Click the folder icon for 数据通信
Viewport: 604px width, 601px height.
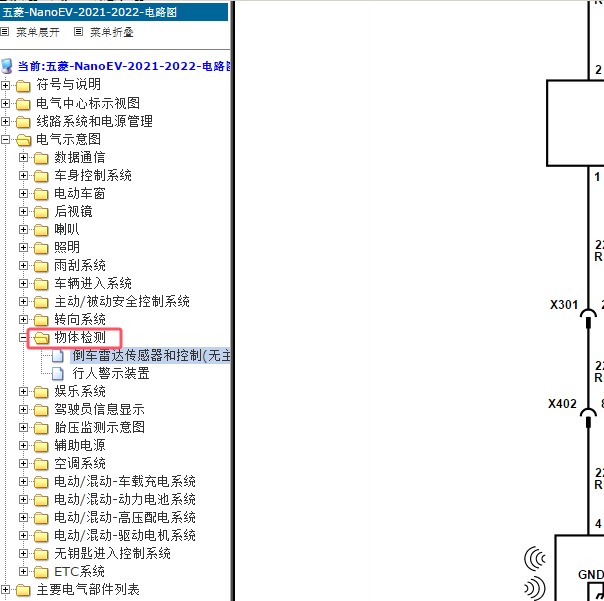41,158
